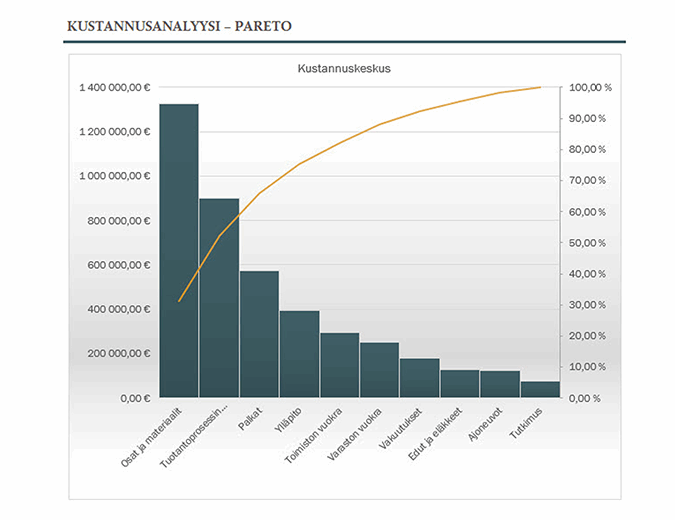Image resolution: width=675 pixels, height=520 pixels.
Task: Select the 50,00 % secondary axis label
Action: [589, 243]
